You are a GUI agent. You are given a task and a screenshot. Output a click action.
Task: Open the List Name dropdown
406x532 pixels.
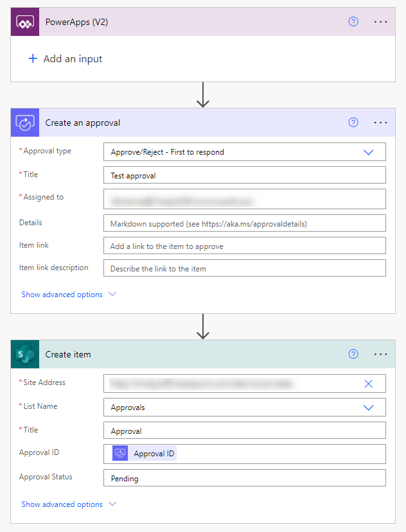(x=369, y=408)
